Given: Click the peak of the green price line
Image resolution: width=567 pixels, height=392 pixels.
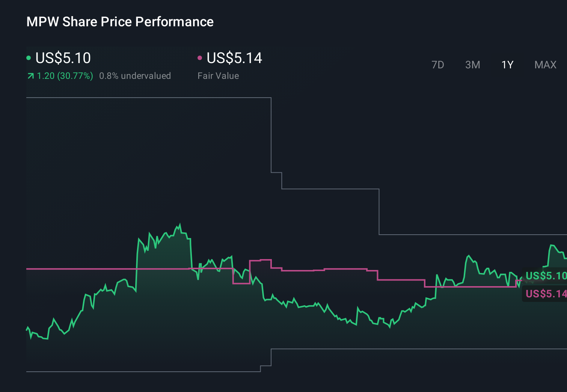Looking at the screenshot, I should point(179,224).
